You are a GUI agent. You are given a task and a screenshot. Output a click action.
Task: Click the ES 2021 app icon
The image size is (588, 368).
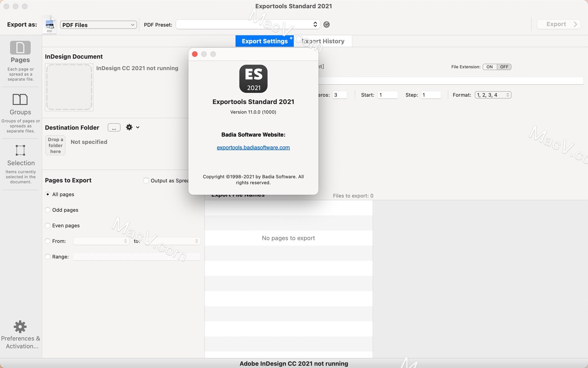[x=253, y=79]
